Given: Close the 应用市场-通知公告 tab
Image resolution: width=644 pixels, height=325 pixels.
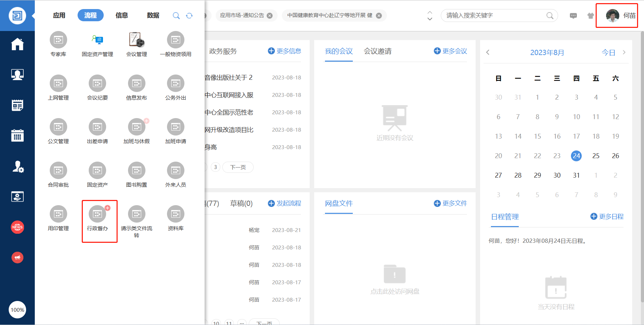Looking at the screenshot, I should pos(270,16).
